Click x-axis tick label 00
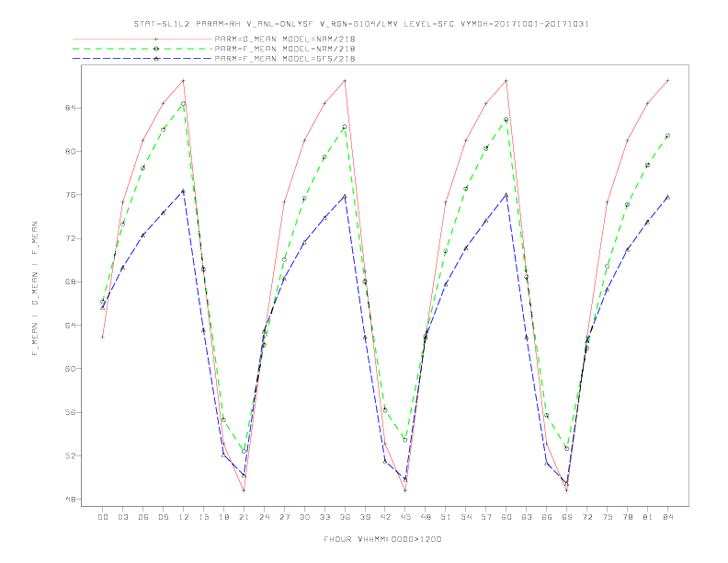Screen dimensions: 728x563 (103, 517)
